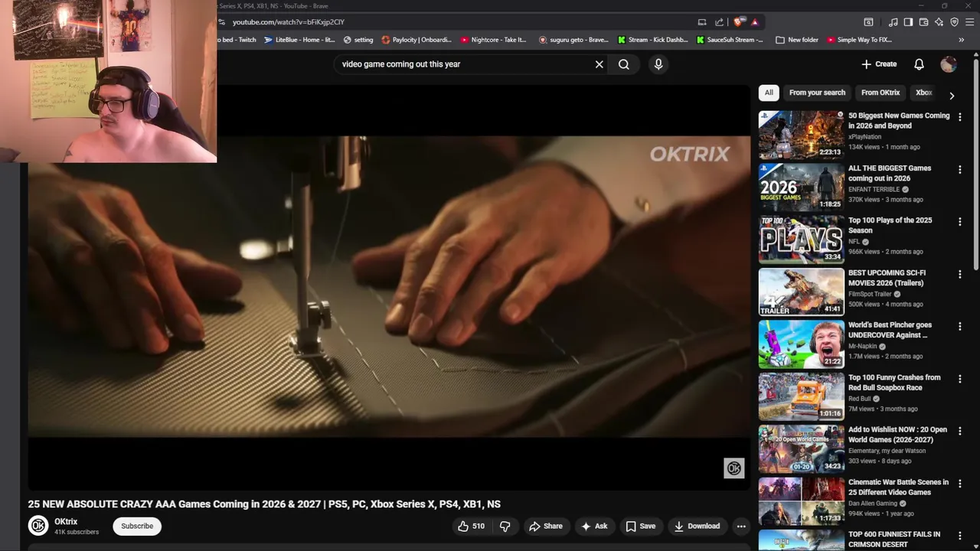Save video to playlist
The image size is (980, 551).
tap(640, 527)
